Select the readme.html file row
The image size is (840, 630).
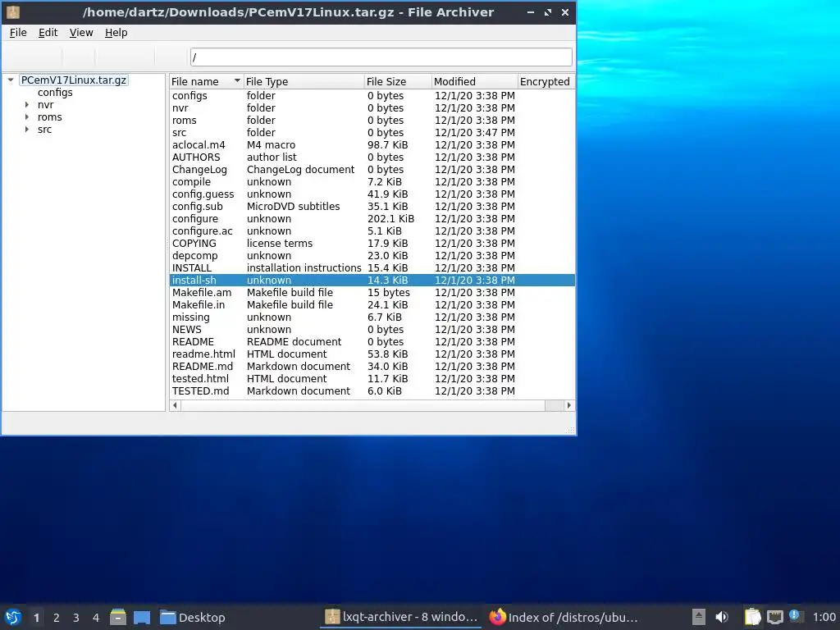(x=372, y=354)
